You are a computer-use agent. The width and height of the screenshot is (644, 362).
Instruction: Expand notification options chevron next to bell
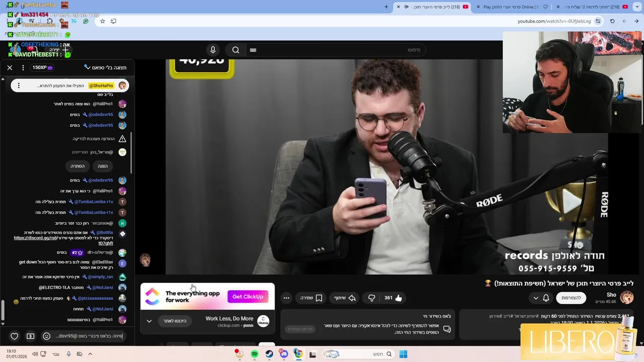(x=535, y=298)
